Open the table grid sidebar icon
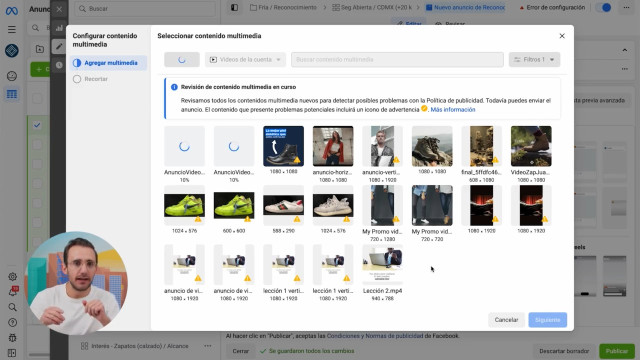Image resolution: width=640 pixels, height=360 pixels. (x=12, y=94)
